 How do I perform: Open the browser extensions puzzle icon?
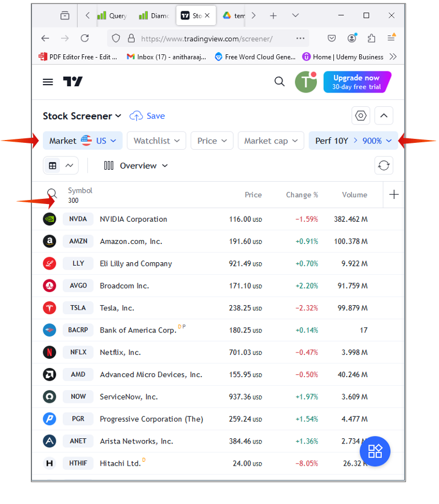[x=371, y=38]
